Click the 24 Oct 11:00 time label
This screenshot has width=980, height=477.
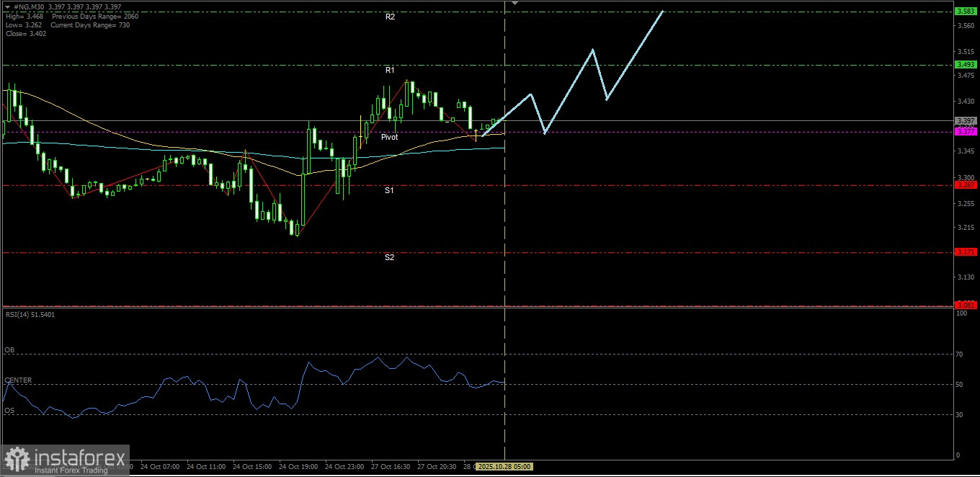(208, 467)
